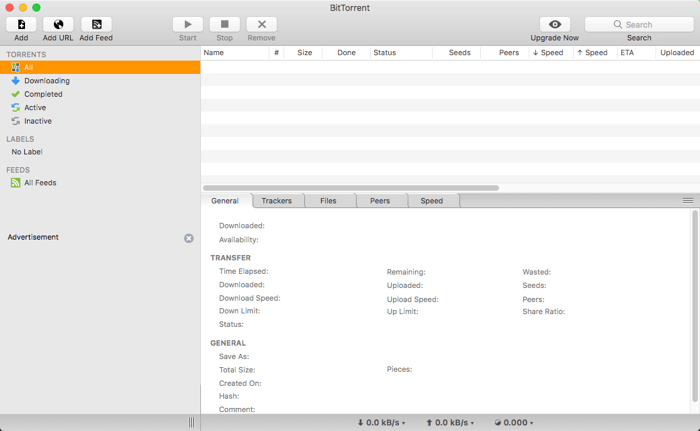The height and width of the screenshot is (431, 700).
Task: Open the share ratio 0.000 dropdown
Action: click(513, 423)
